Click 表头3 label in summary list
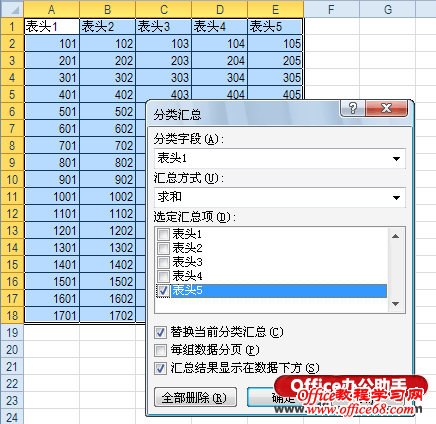 187,262
